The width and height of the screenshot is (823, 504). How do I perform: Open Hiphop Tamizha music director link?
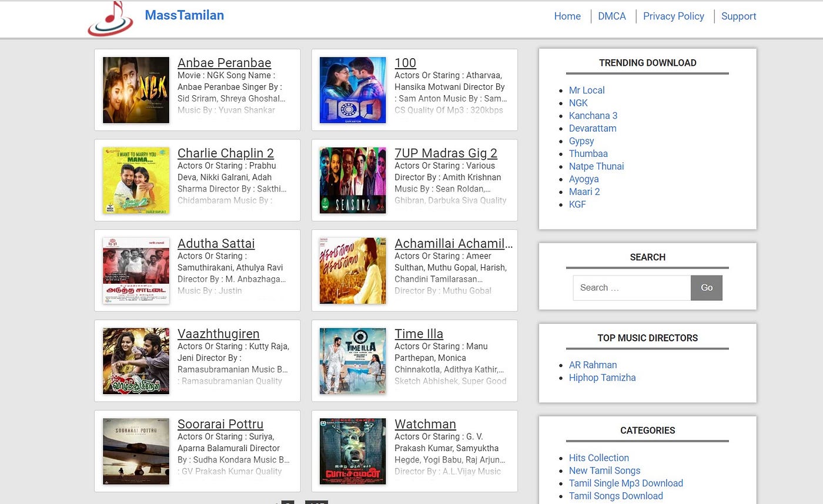coord(603,378)
